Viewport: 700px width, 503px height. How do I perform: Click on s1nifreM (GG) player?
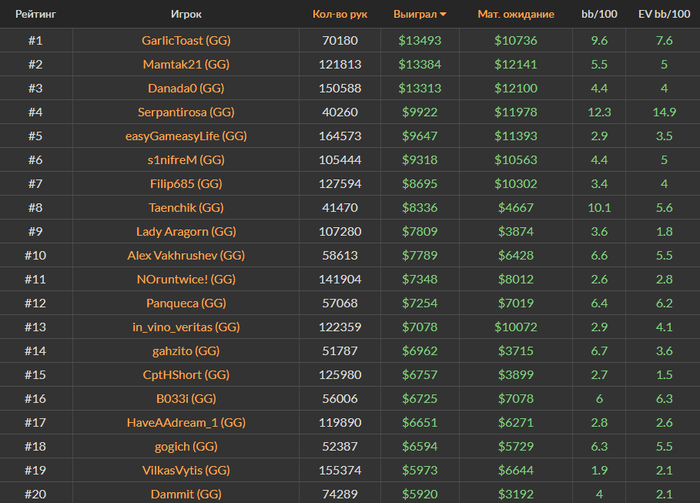click(186, 160)
